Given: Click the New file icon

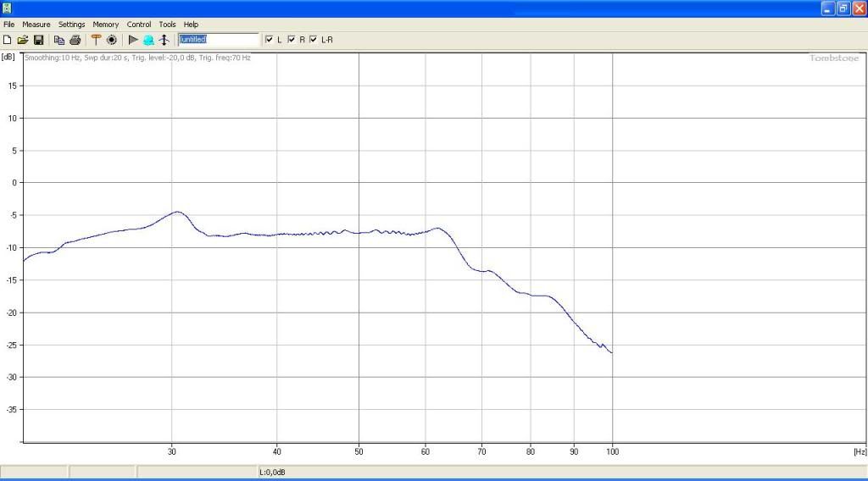Looking at the screenshot, I should (x=8, y=40).
